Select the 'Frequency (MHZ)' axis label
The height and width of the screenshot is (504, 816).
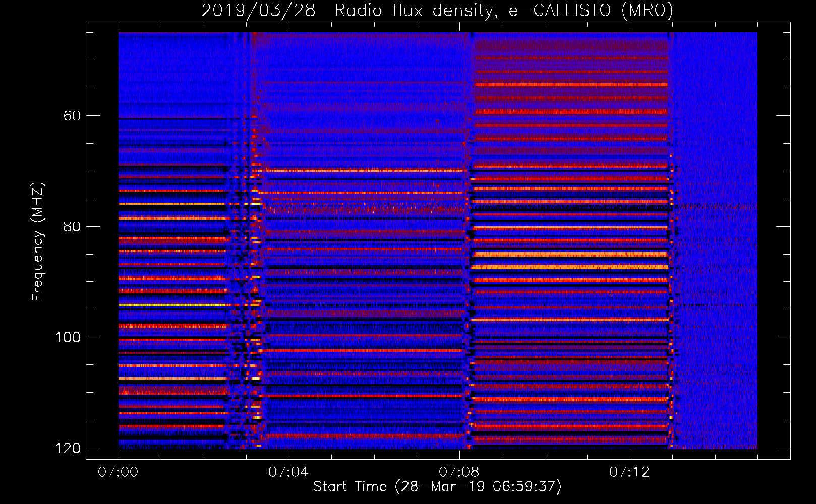pos(37,242)
